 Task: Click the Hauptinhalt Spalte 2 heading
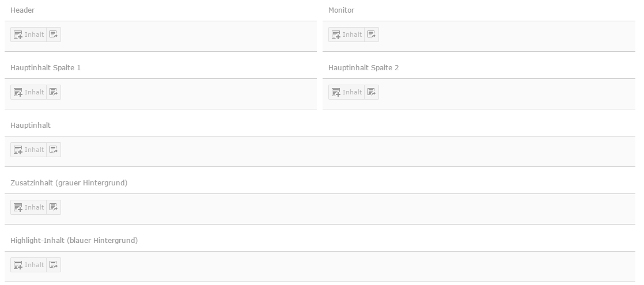click(x=363, y=68)
